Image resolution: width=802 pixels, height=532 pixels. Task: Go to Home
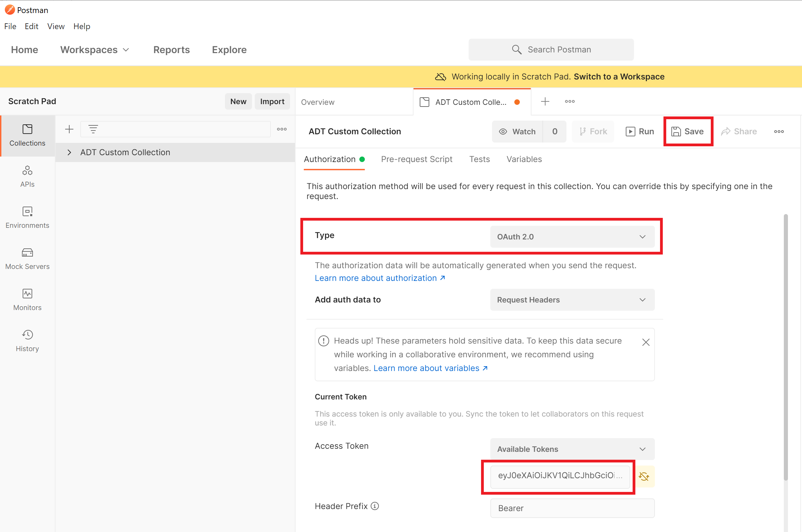tap(25, 50)
